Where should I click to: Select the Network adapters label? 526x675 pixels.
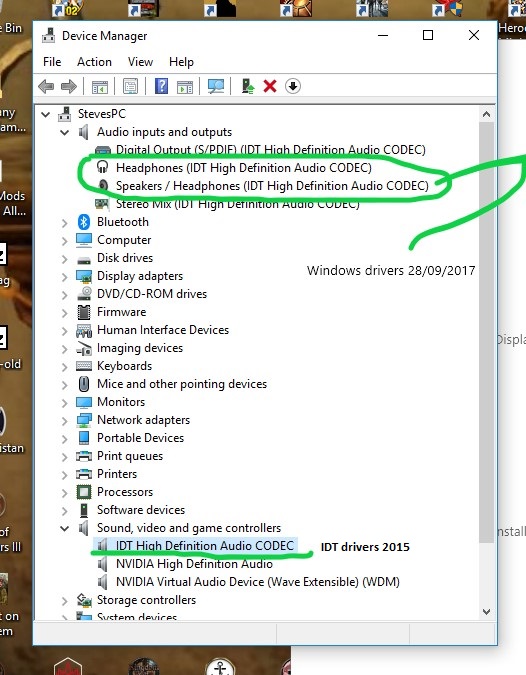click(143, 420)
